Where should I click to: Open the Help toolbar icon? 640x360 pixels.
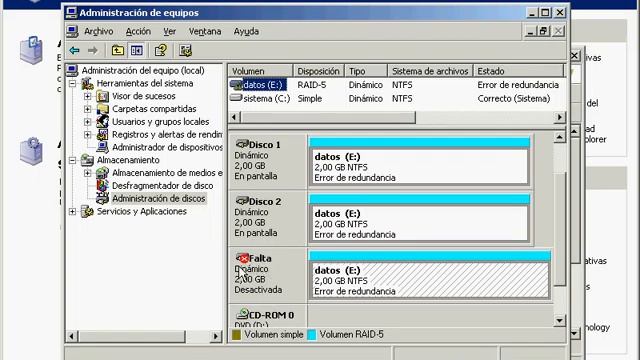click(160, 51)
